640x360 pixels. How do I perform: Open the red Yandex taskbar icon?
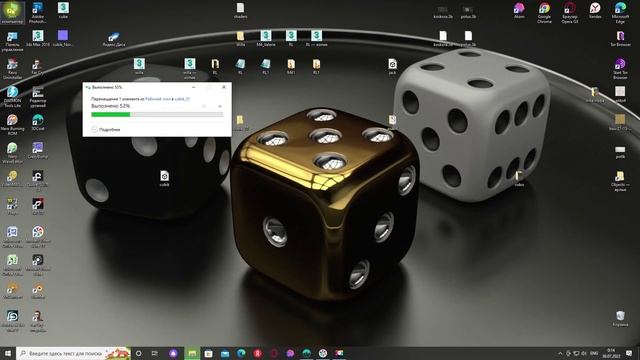coord(258,353)
